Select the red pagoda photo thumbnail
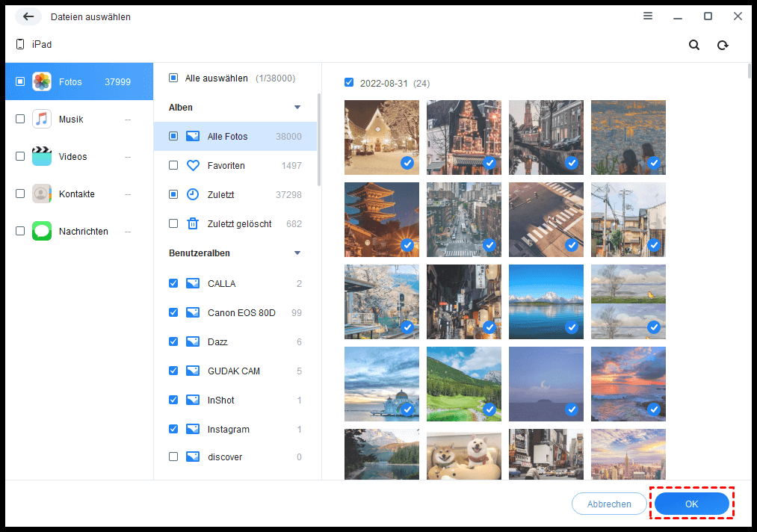Image resolution: width=757 pixels, height=532 pixels. (382, 220)
